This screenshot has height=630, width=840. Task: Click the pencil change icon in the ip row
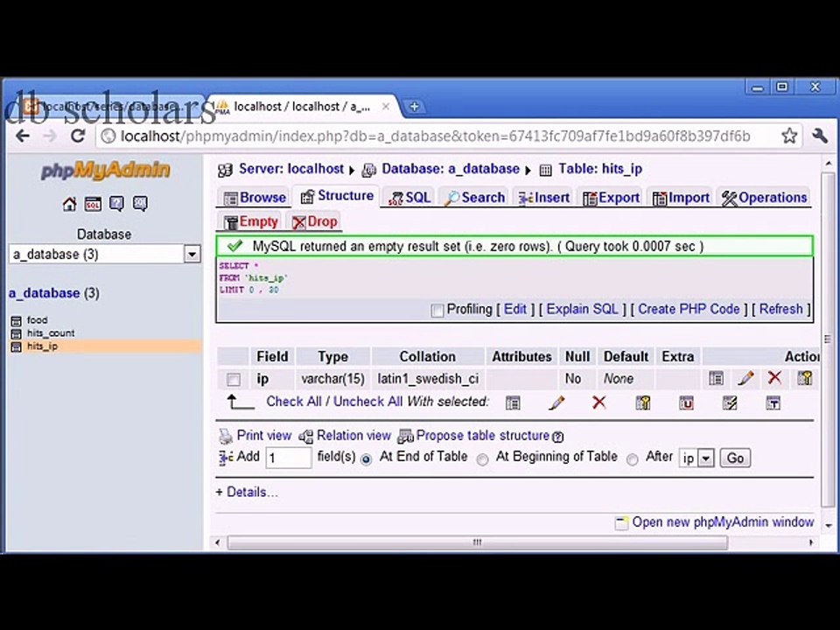click(x=745, y=379)
